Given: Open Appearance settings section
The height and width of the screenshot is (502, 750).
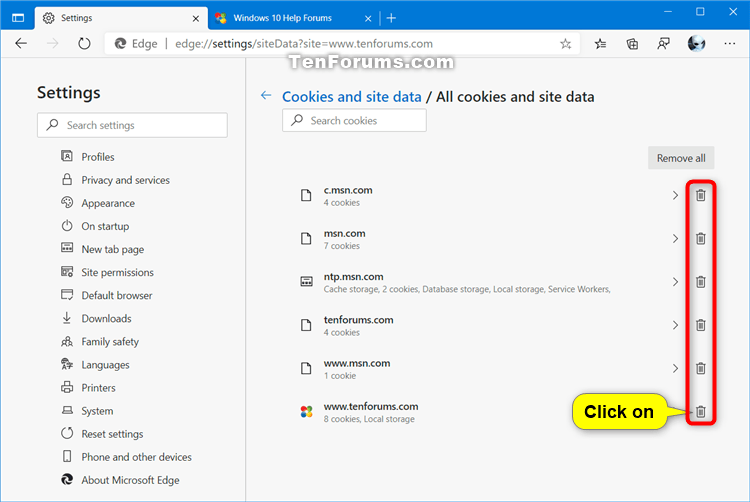Looking at the screenshot, I should point(98,203).
